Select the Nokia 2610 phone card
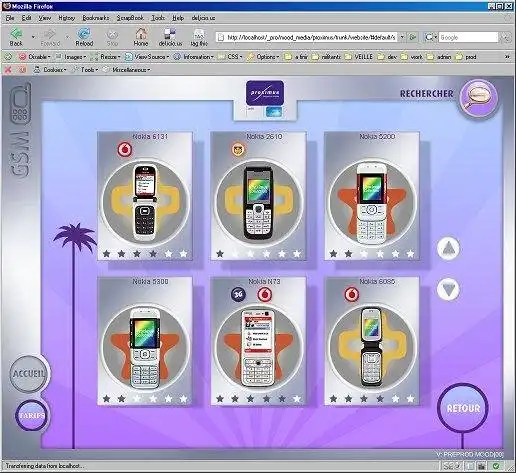The image size is (516, 473). click(x=258, y=196)
